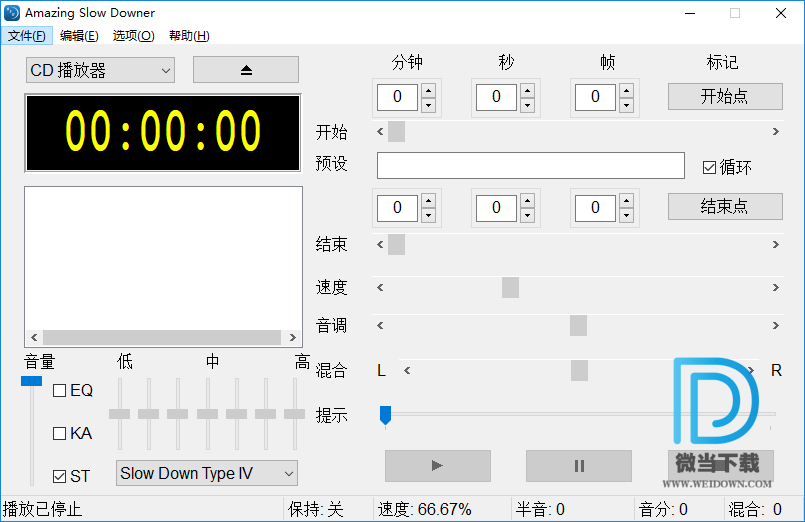The height and width of the screenshot is (522, 805).
Task: Click right arrow of 音调 scrollbar
Action: point(776,325)
